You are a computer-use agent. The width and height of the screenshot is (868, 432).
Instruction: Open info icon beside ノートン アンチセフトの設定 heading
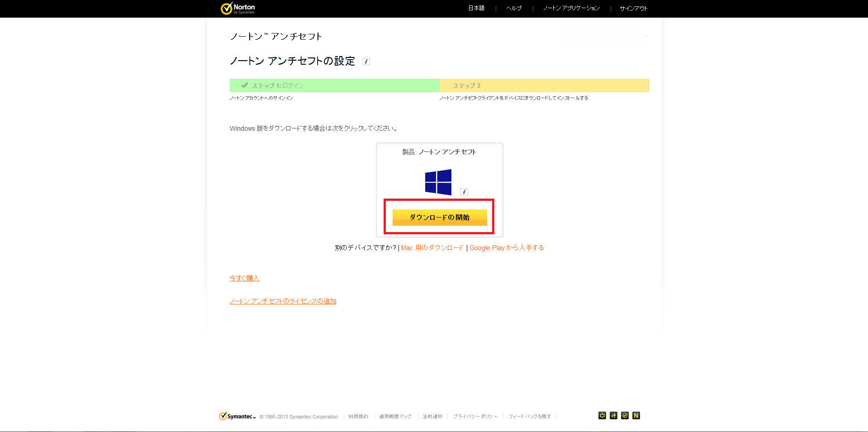point(366,62)
